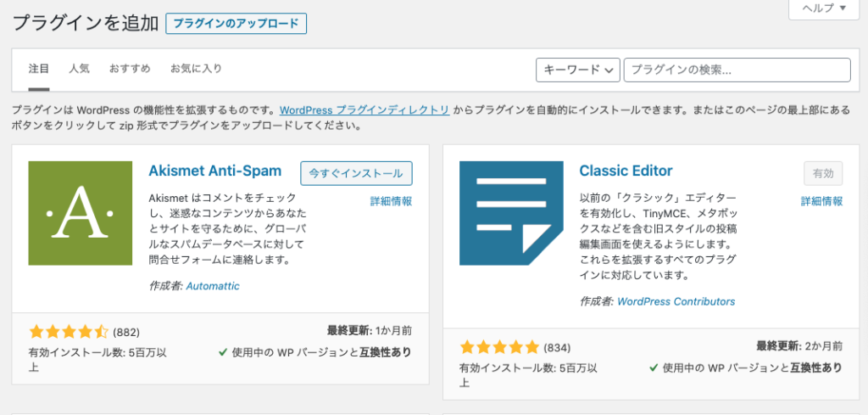This screenshot has height=415, width=868.
Task: Open the ヘルプ dropdown tab
Action: click(824, 8)
